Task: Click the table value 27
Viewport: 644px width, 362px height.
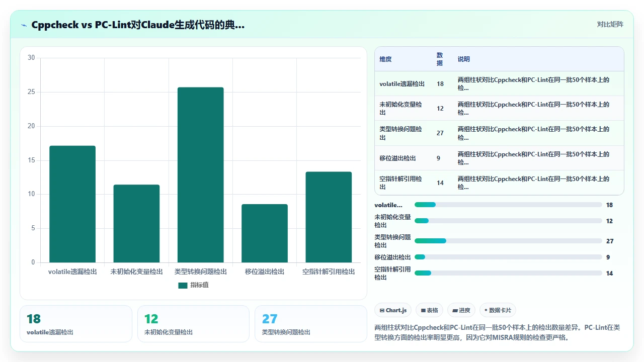Action: click(x=440, y=133)
